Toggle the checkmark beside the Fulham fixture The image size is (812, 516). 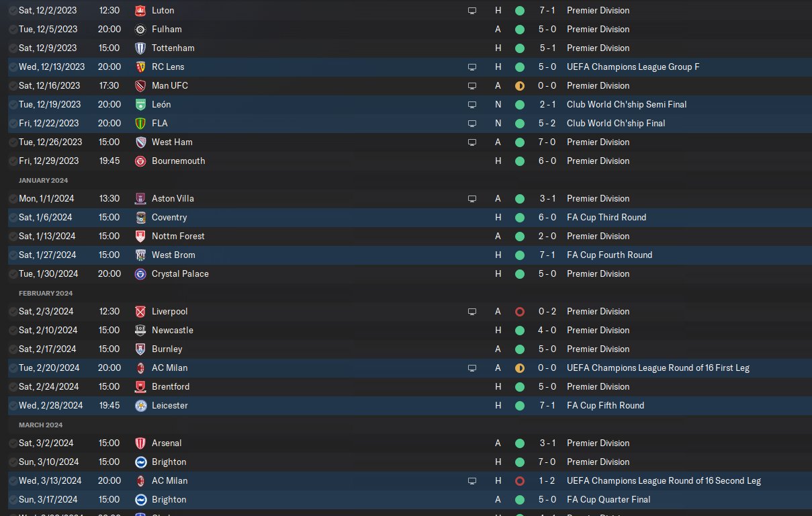(13, 30)
